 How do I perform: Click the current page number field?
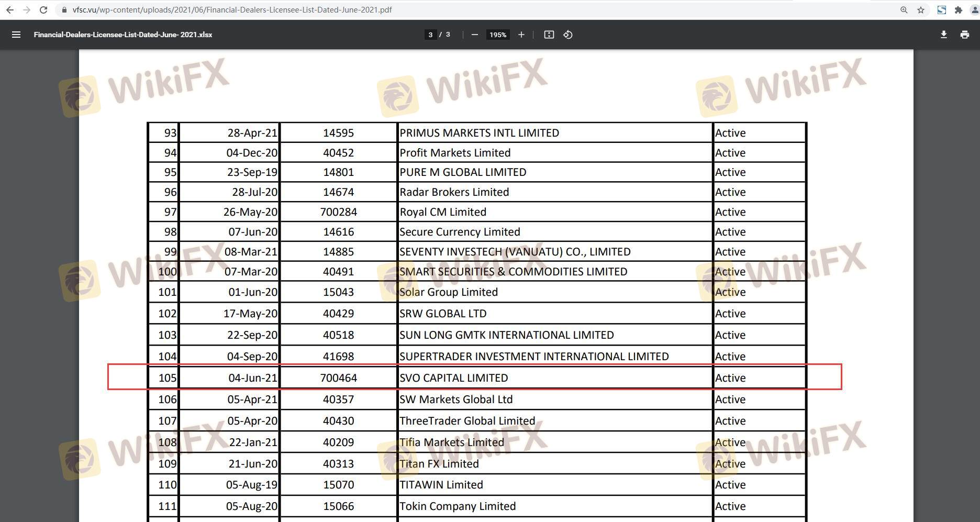point(430,35)
